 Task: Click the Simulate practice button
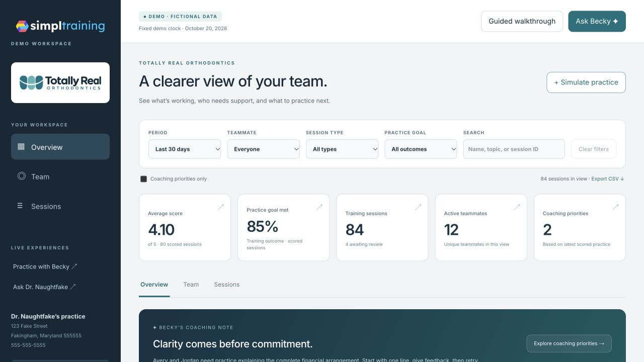[586, 82]
